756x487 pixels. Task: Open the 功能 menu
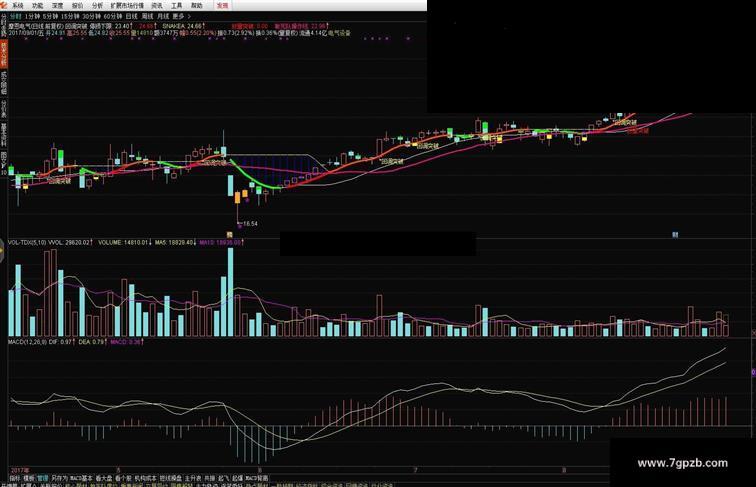(38, 6)
